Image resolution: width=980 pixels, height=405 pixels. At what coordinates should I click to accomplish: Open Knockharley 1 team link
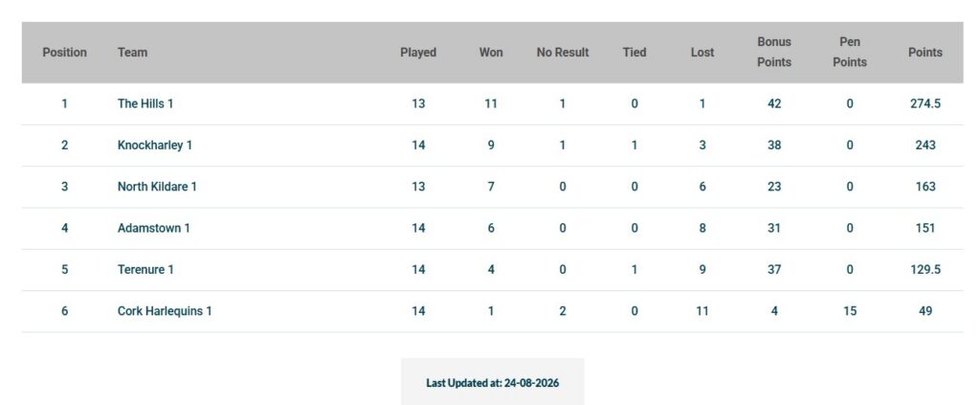pyautogui.click(x=154, y=145)
